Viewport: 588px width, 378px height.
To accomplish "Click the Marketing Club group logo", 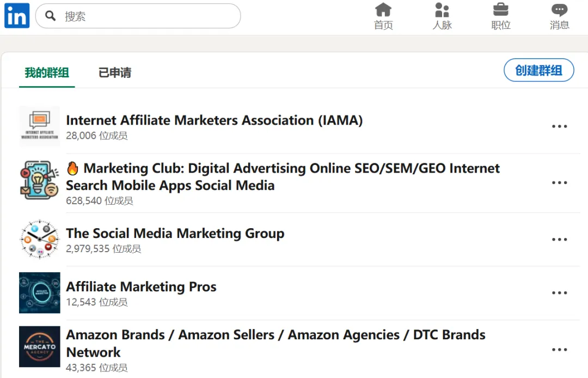I will coord(40,180).
